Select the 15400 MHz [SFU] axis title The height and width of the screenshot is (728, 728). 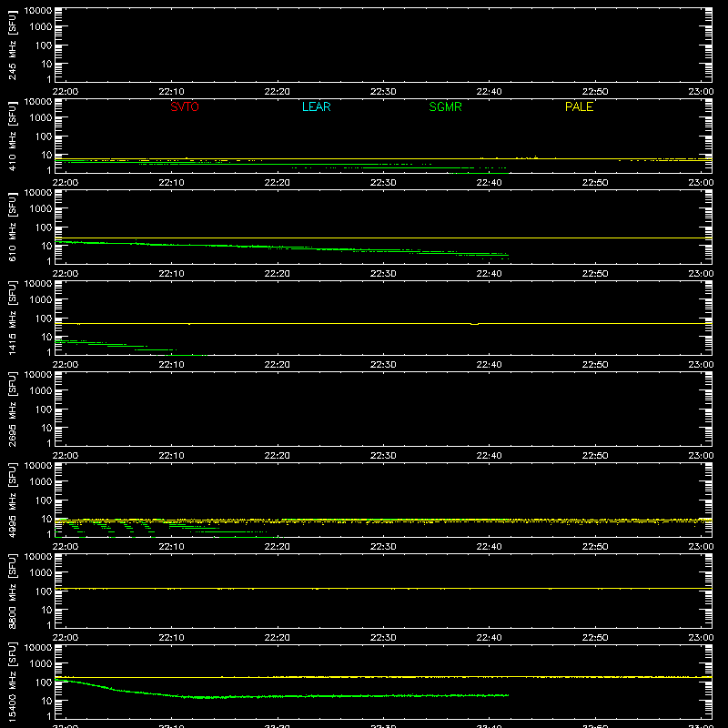(12, 682)
